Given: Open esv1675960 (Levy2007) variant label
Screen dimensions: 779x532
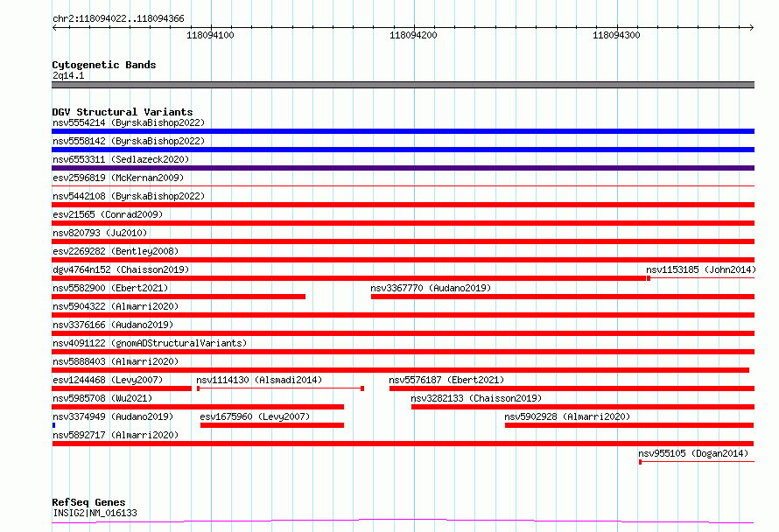Looking at the screenshot, I should coord(255,416).
